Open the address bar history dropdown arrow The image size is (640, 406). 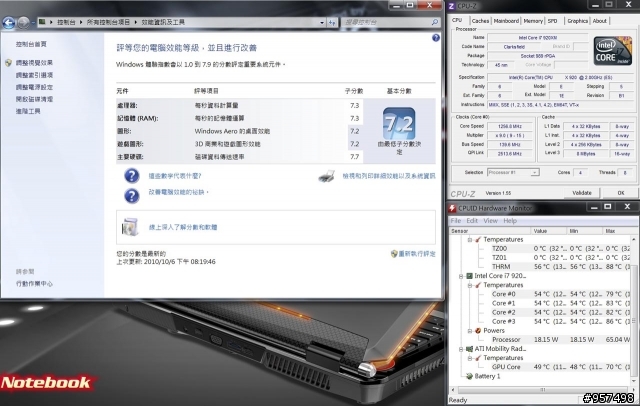(322, 22)
